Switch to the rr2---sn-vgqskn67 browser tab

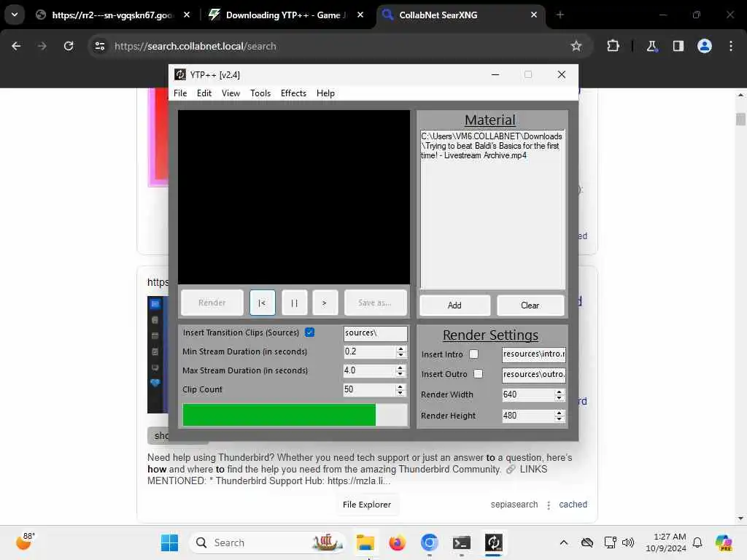[x=112, y=15]
